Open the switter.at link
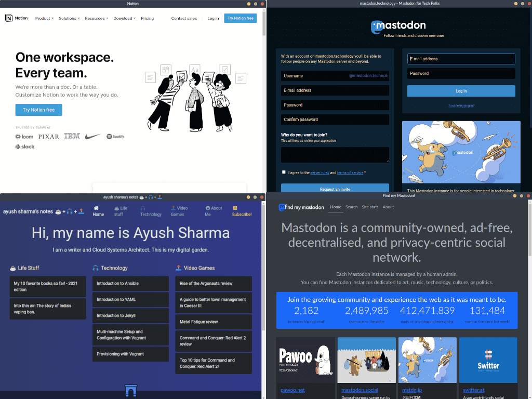This screenshot has width=532, height=399. click(x=474, y=390)
